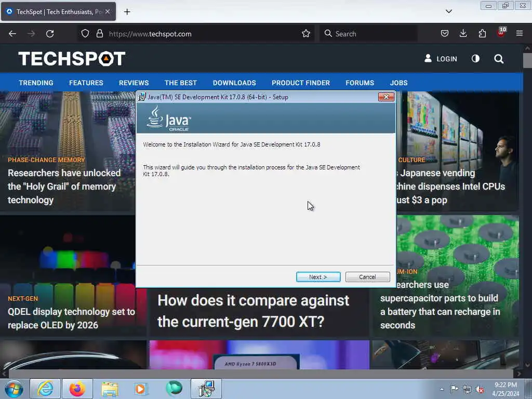Open PRODUCT FINDER menu item
Image resolution: width=532 pixels, height=399 pixels.
pos(301,83)
